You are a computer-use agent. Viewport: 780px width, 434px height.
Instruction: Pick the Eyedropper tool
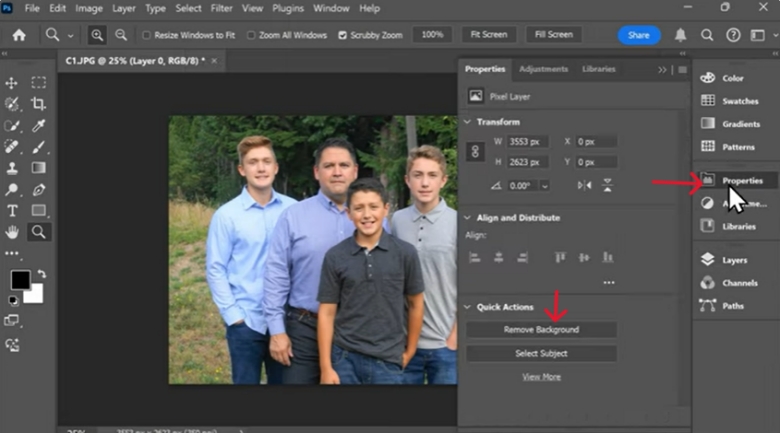pyautogui.click(x=39, y=126)
